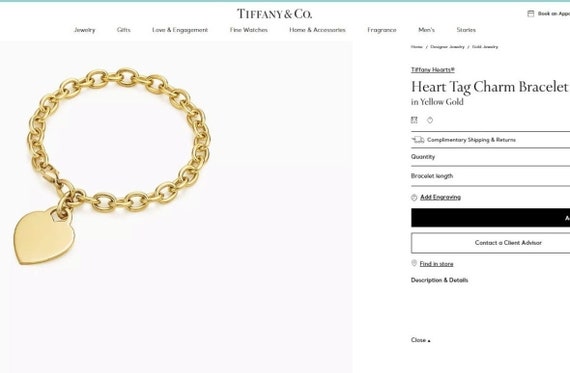This screenshot has height=373, width=570.
Task: Open the Jewelry menu
Action: pyautogui.click(x=84, y=30)
